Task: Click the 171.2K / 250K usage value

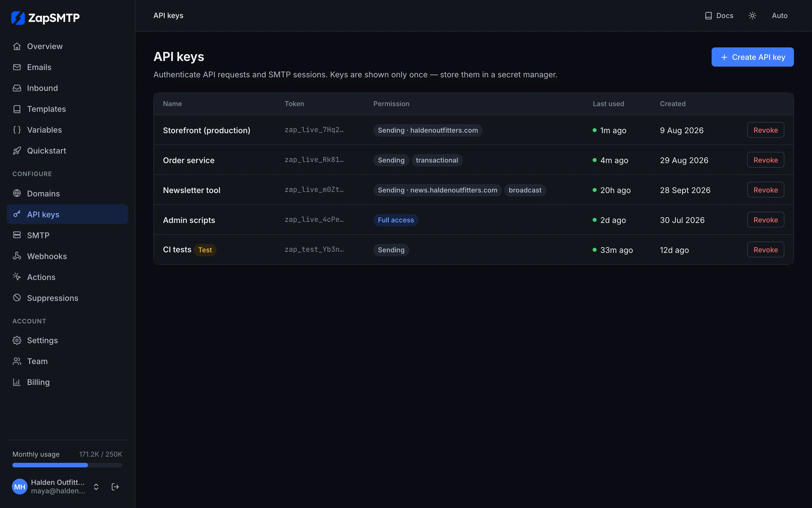Action: (x=101, y=454)
